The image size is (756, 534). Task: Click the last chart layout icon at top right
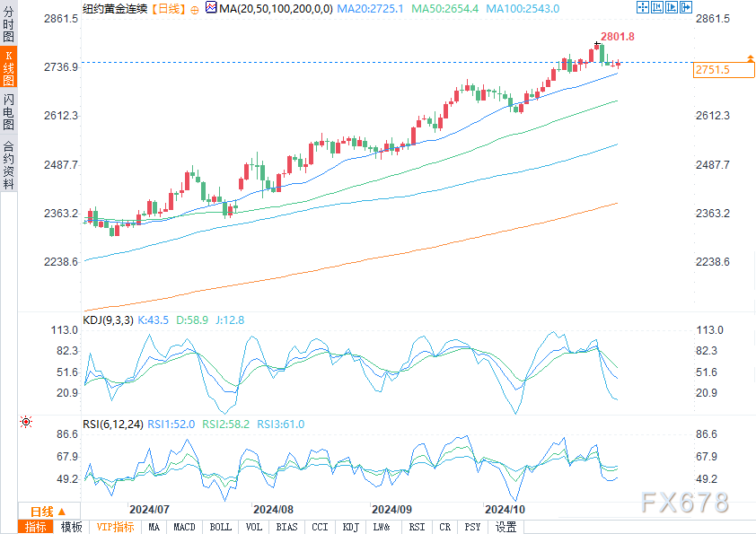coord(686,7)
